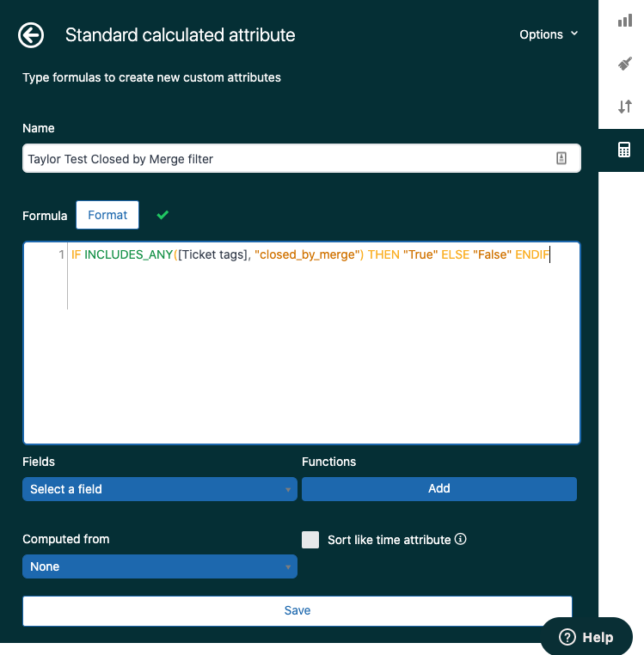Expand the Options menu
The width and height of the screenshot is (644, 655).
[549, 35]
